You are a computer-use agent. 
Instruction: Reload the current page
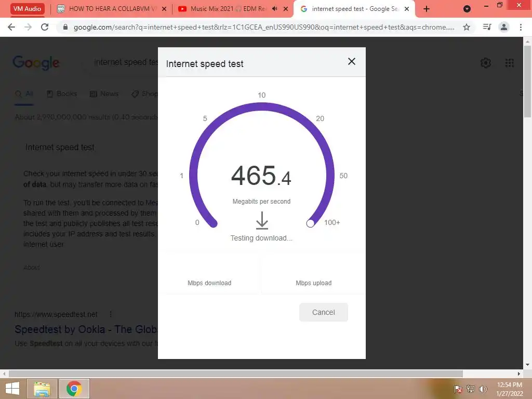(45, 27)
